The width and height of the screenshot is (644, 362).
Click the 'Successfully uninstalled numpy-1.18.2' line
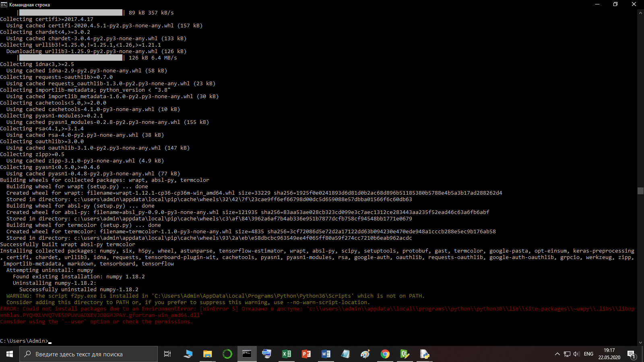(79, 290)
